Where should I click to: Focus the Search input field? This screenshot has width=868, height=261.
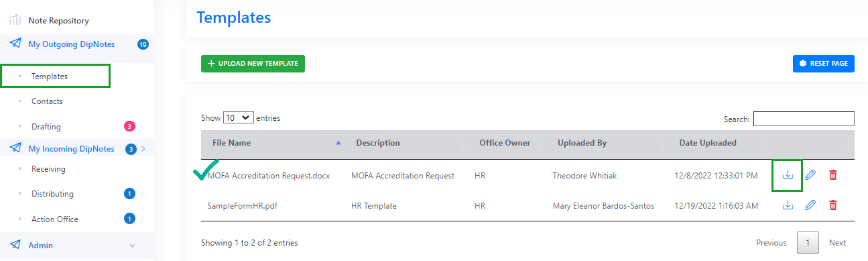(x=804, y=119)
